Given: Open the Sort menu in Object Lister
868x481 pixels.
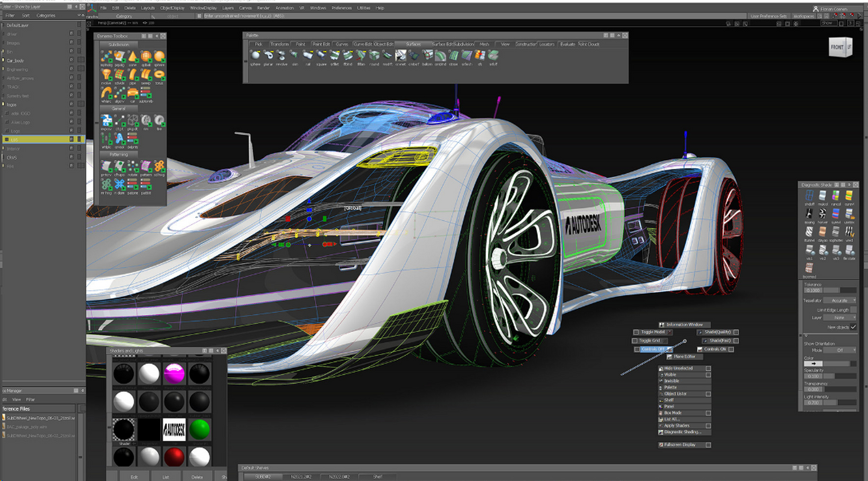Looking at the screenshot, I should [26, 15].
